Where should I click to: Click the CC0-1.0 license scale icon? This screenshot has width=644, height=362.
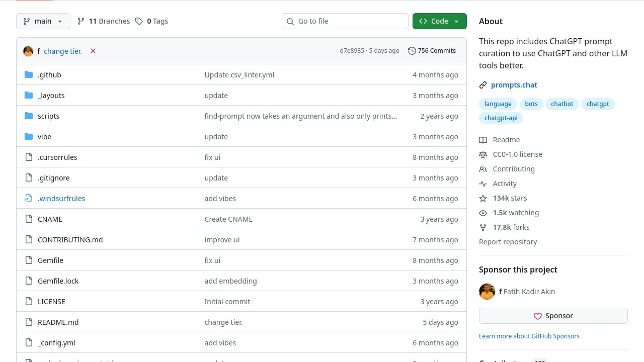pyautogui.click(x=483, y=154)
